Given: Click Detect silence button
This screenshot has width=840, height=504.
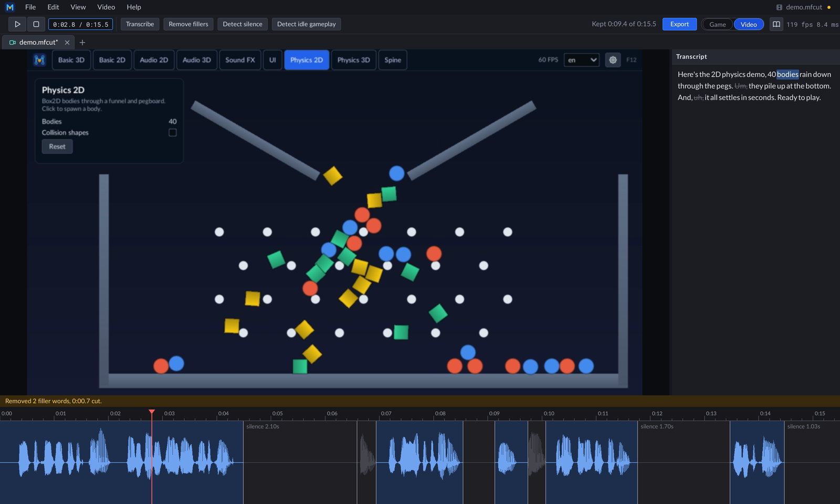Looking at the screenshot, I should [243, 24].
